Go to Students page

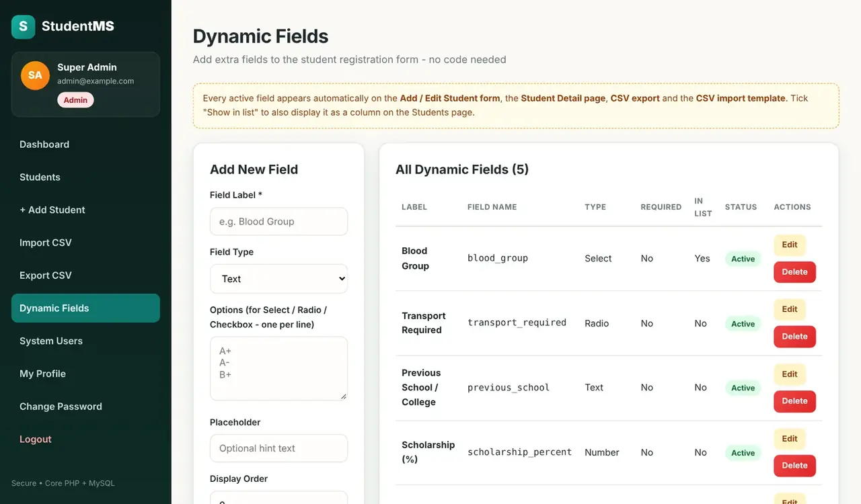[x=85, y=177]
